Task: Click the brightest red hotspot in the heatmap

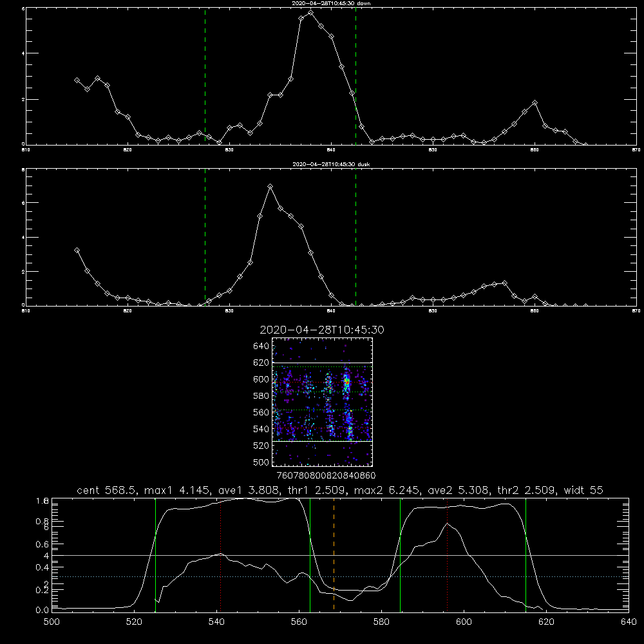Action: click(x=346, y=382)
